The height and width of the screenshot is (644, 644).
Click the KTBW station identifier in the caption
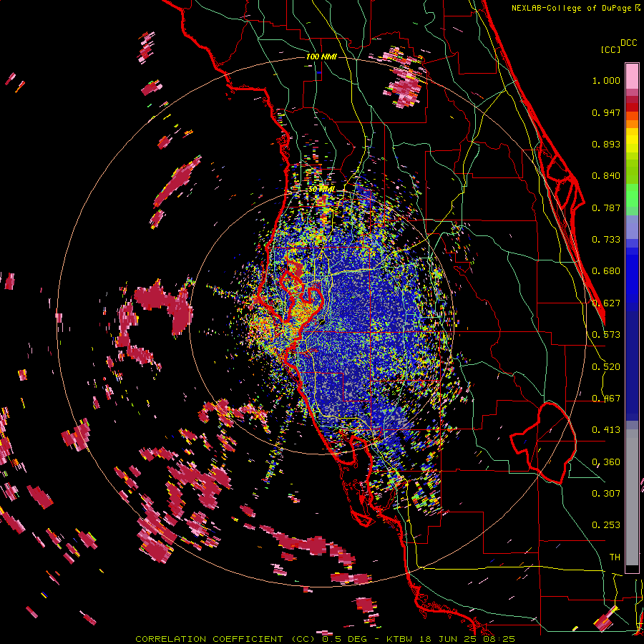(401, 639)
